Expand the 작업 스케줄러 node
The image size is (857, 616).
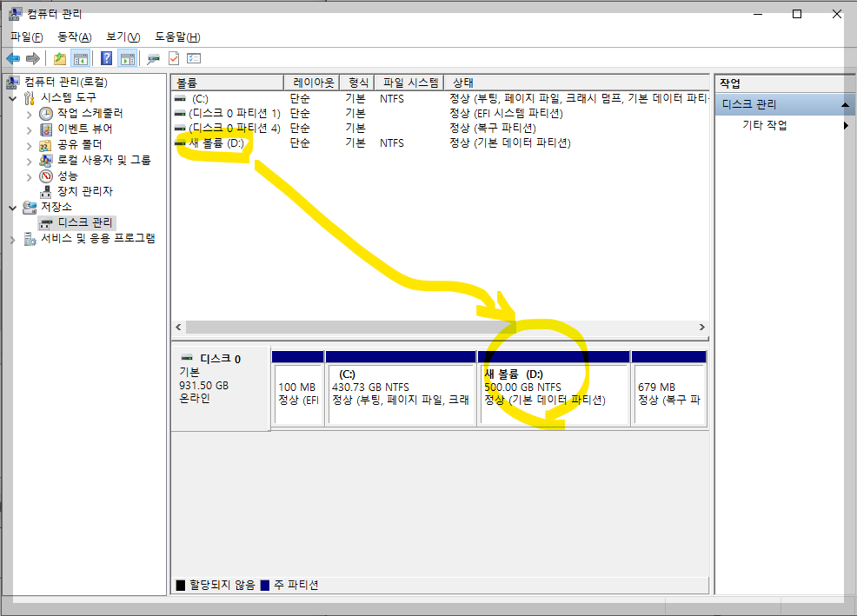(x=29, y=114)
